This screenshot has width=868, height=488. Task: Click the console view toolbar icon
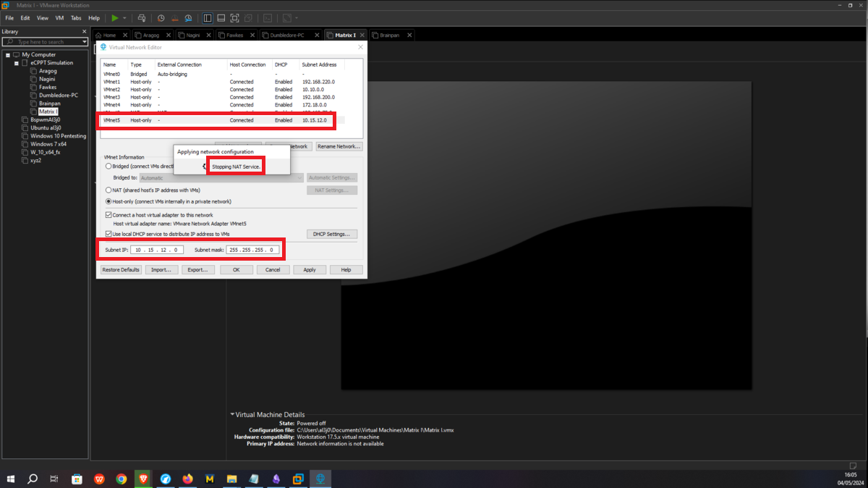click(x=268, y=17)
